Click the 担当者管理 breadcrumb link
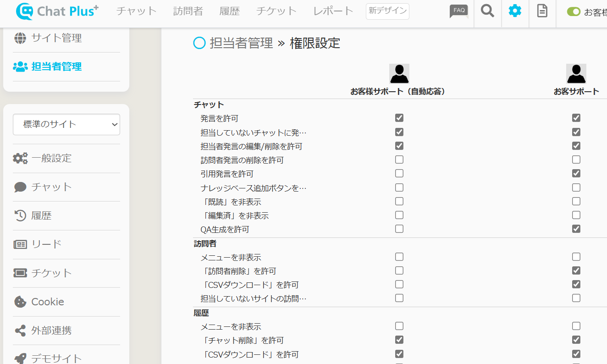Screen dimensions: 607x364 coord(241,43)
